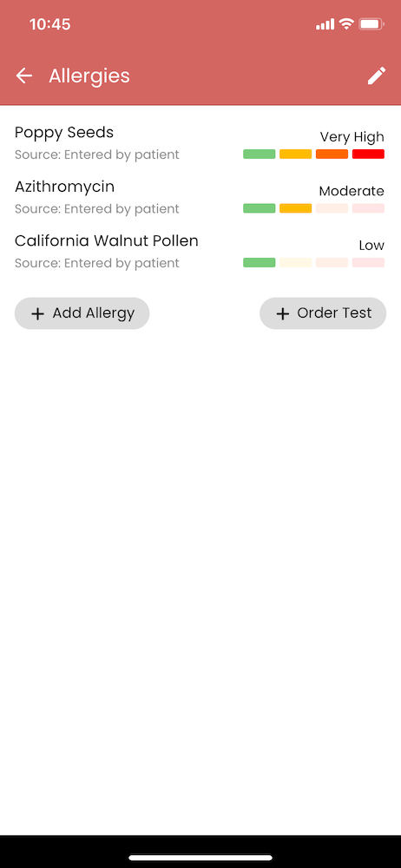Image resolution: width=401 pixels, height=868 pixels.
Task: Tap the battery status icon
Action: point(371,23)
